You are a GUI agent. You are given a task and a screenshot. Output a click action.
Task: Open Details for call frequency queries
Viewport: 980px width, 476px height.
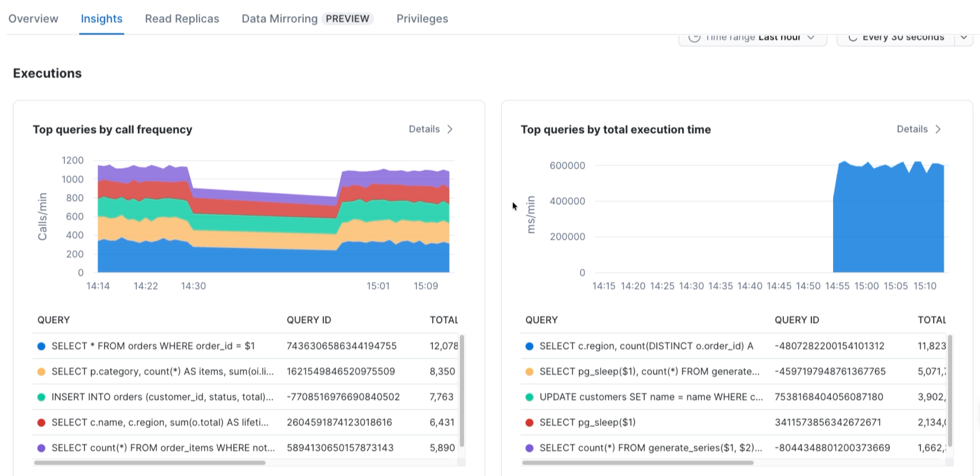point(424,129)
